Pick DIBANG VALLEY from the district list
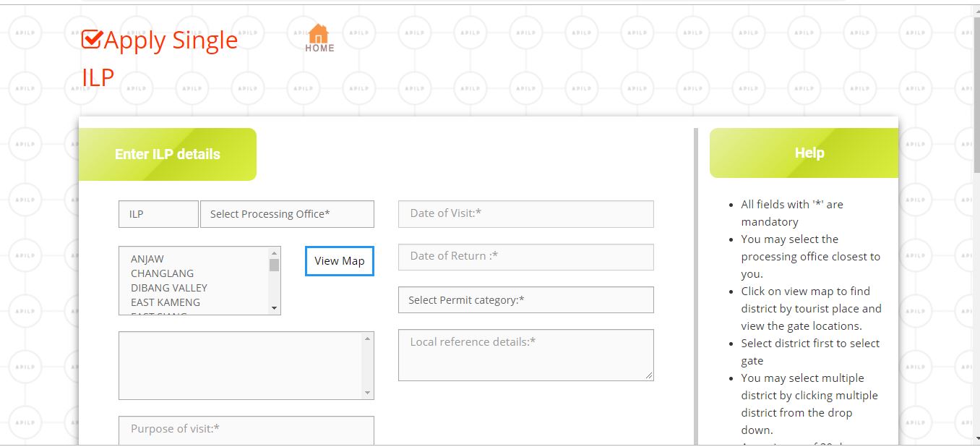This screenshot has width=980, height=447. (169, 288)
